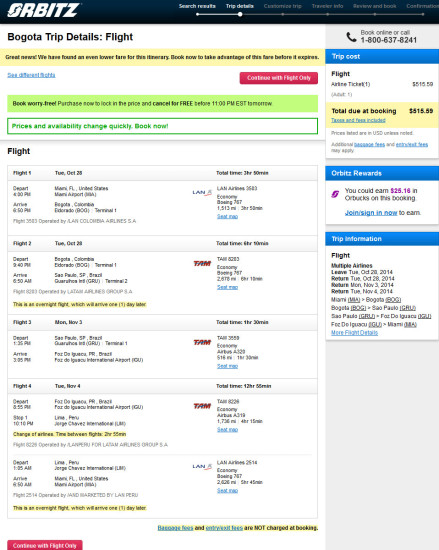Click the Orbucks rewards icon
This screenshot has width=439, height=550.
(x=335, y=194)
